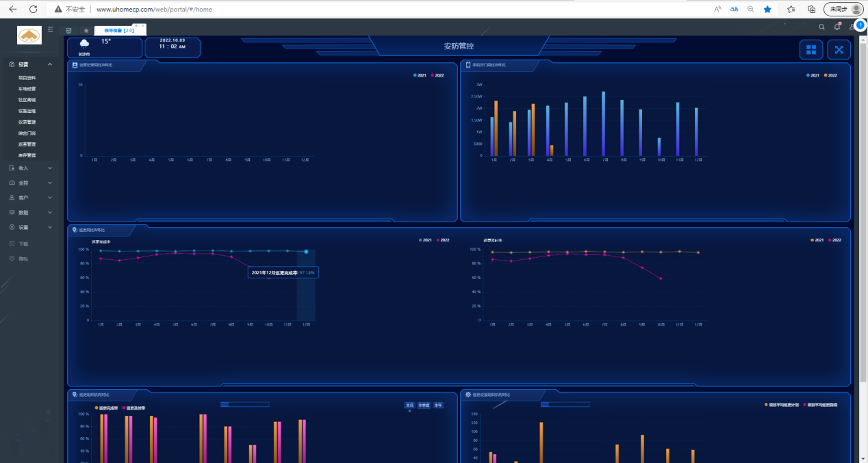The height and width of the screenshot is (463, 868).
Task: Open 巡查管理 in the sidebar
Action: tap(27, 144)
